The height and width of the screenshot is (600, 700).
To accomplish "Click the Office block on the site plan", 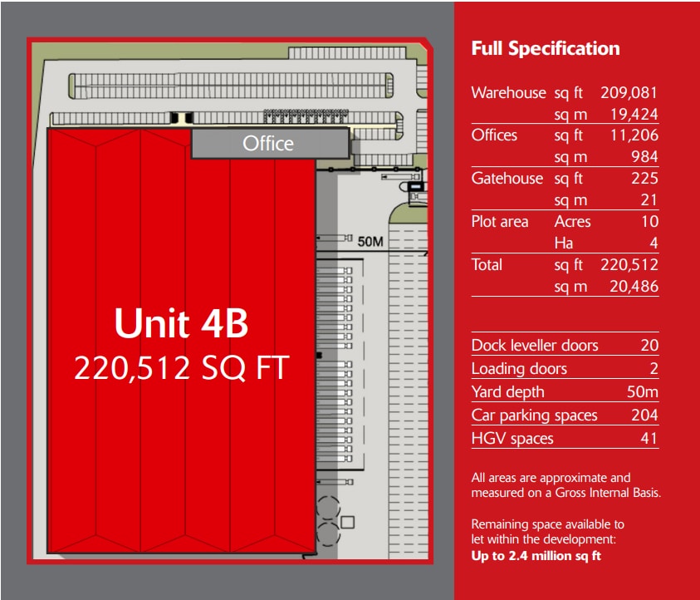I will tap(269, 143).
